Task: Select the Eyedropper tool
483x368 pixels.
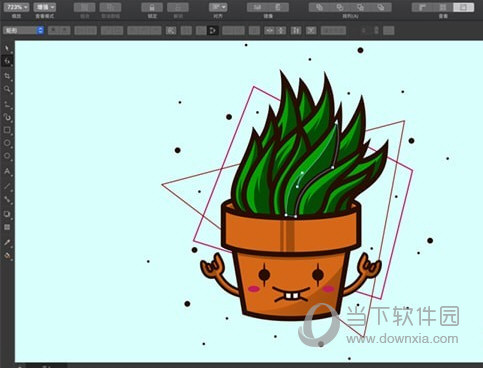Action: [x=7, y=242]
